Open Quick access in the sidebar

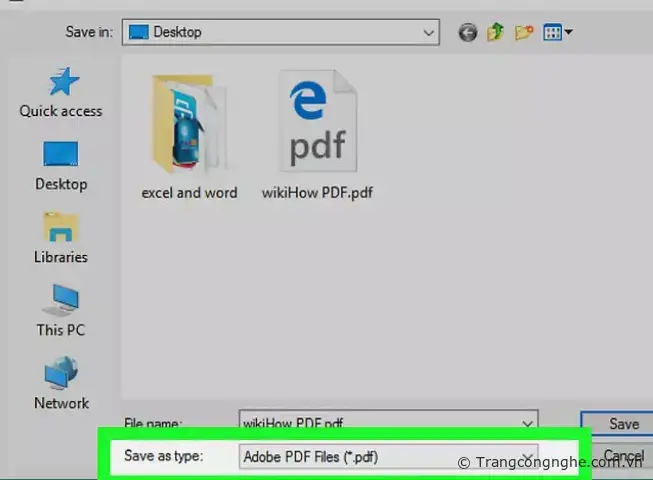(x=61, y=92)
